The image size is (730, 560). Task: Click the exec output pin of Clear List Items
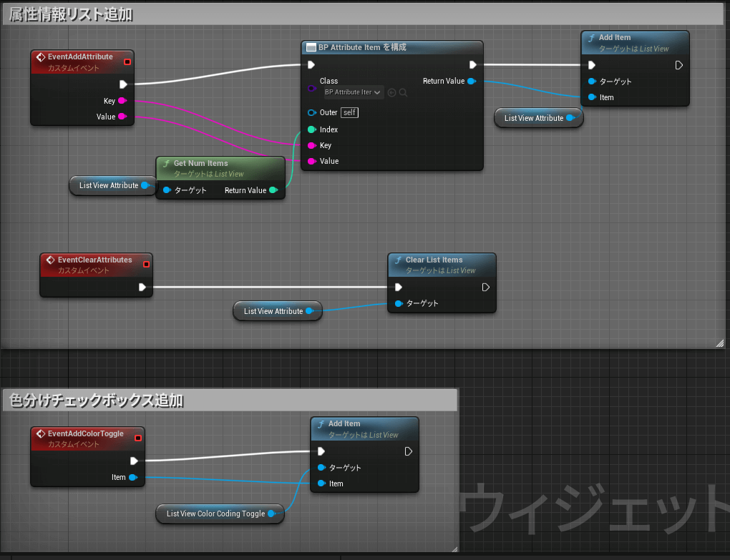[x=485, y=288]
